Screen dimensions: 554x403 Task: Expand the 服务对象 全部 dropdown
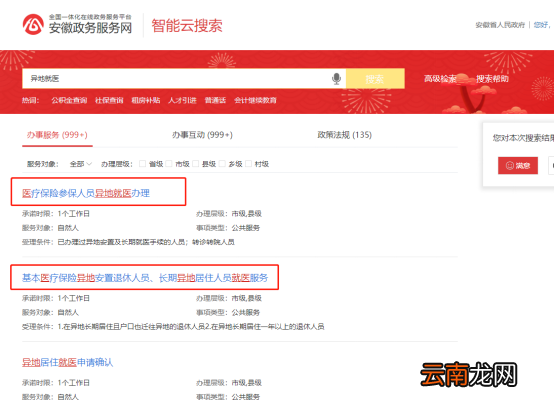click(x=81, y=164)
